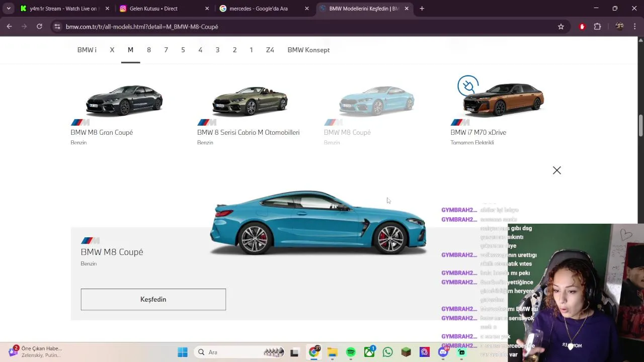
Task: Close the BMW Modellerini Keşfedin tab
Action: point(407,9)
